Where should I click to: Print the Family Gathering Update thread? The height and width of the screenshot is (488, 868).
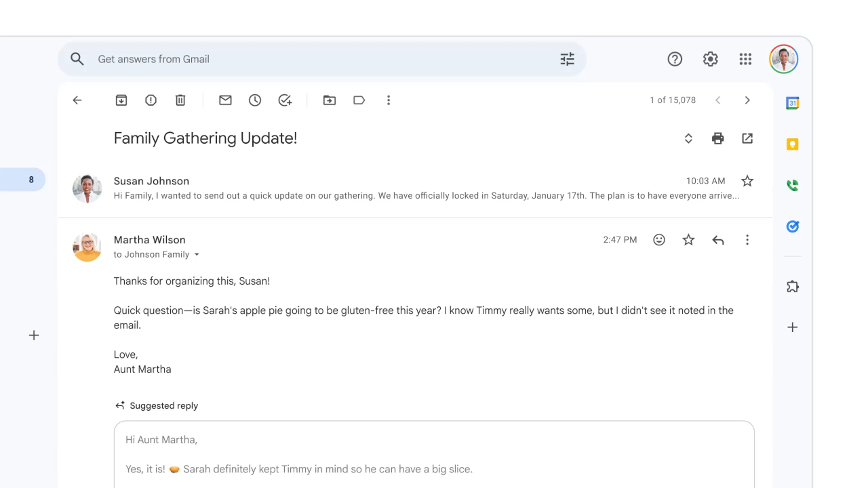[x=717, y=138]
